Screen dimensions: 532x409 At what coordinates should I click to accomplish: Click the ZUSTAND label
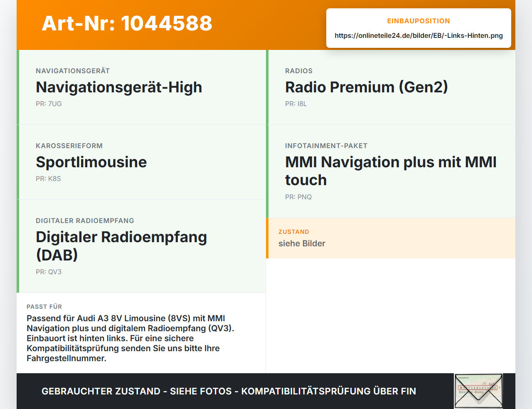click(x=294, y=232)
